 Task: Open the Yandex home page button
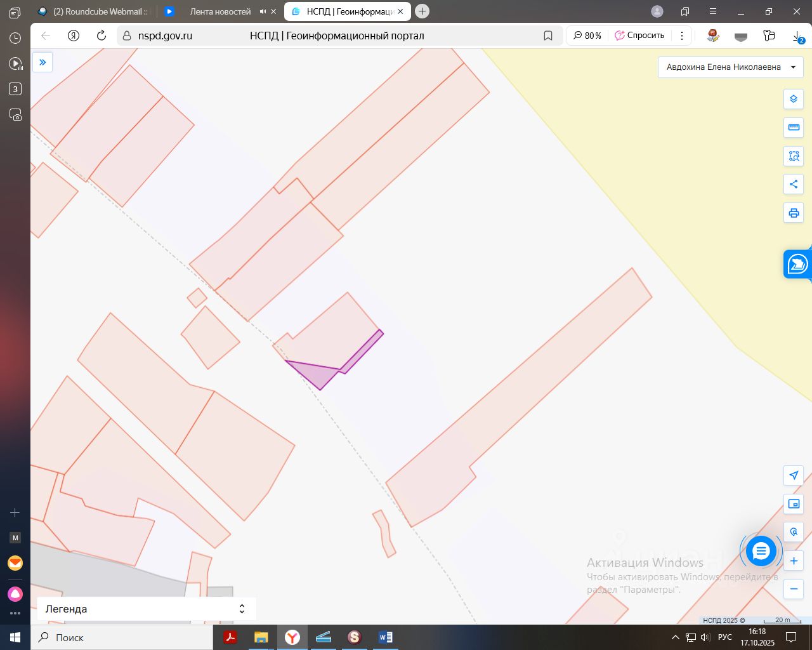[x=74, y=36]
